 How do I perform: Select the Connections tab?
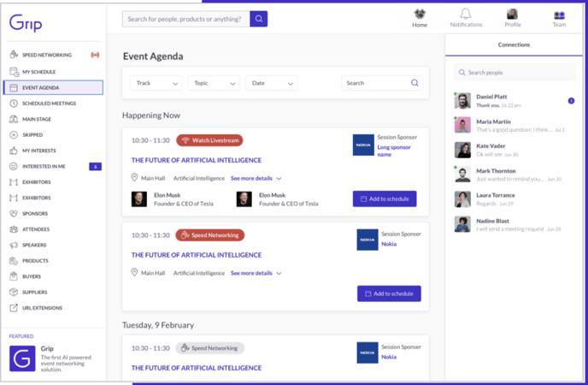click(514, 44)
